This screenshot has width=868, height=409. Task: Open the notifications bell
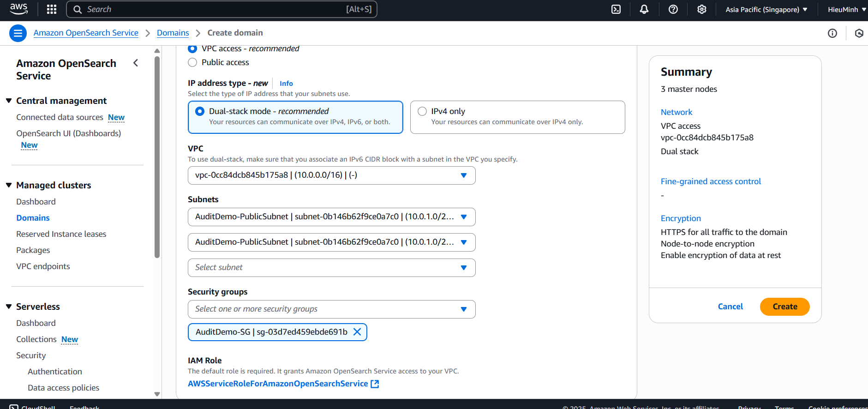[644, 9]
